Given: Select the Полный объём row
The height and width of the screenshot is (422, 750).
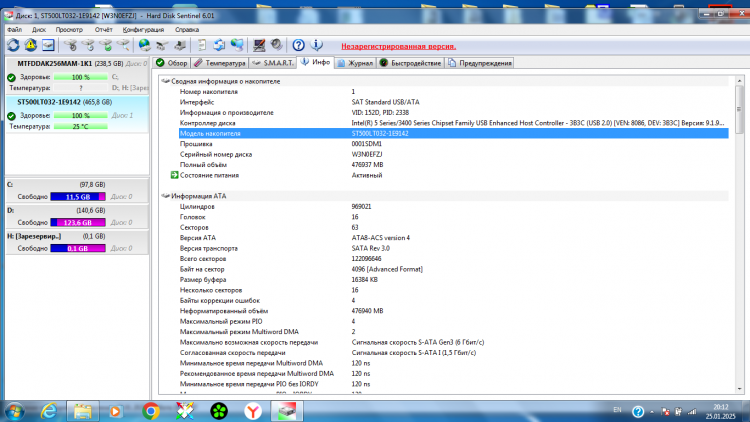Looking at the screenshot, I should click(x=453, y=165).
